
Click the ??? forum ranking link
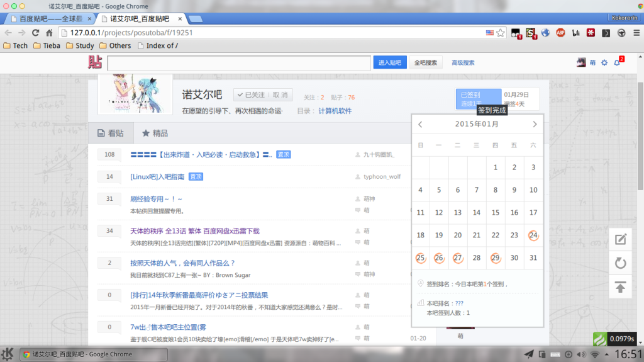pos(459,303)
